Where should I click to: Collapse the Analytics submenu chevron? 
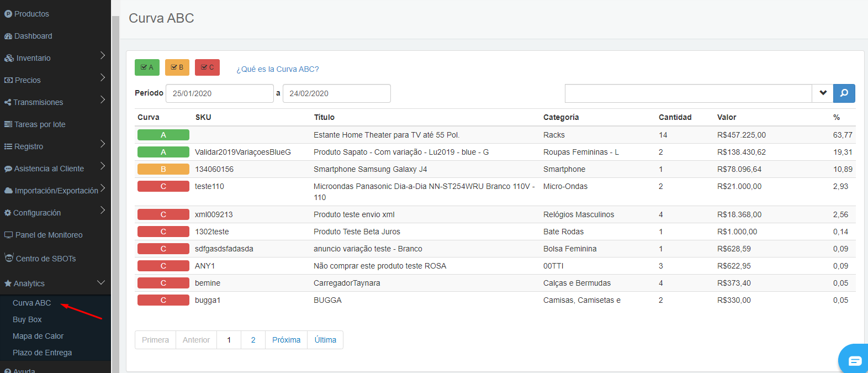click(101, 282)
